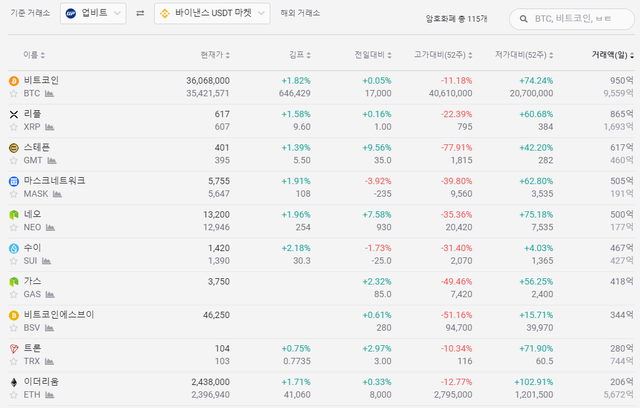The height and width of the screenshot is (408, 640).
Task: Favorite BSV with the star
Action: pyautogui.click(x=14, y=328)
